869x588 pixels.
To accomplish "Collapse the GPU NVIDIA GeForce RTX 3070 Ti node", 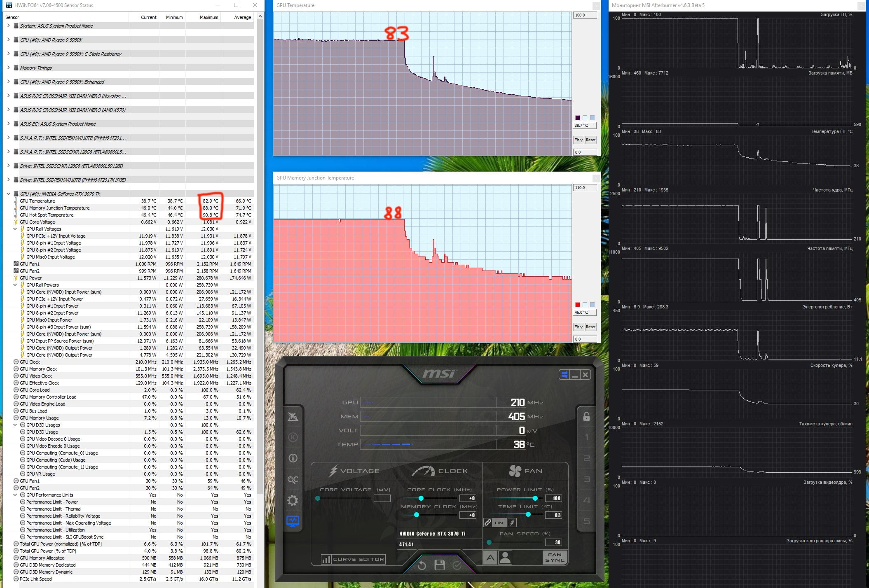I will tap(8, 194).
